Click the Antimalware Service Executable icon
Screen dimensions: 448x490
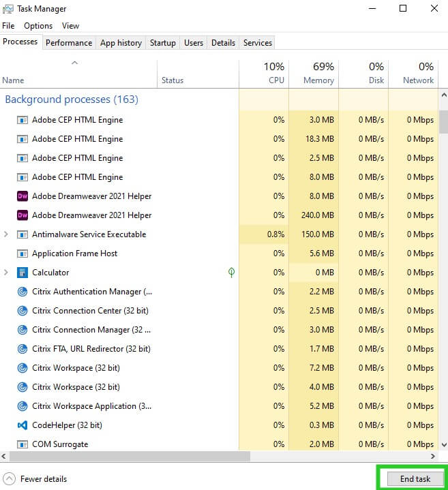22,234
